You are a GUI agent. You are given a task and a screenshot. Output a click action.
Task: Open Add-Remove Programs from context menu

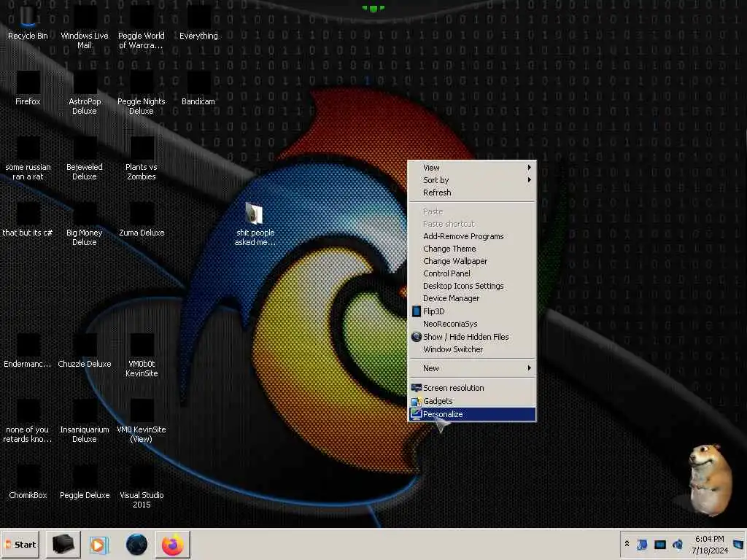pos(472,236)
